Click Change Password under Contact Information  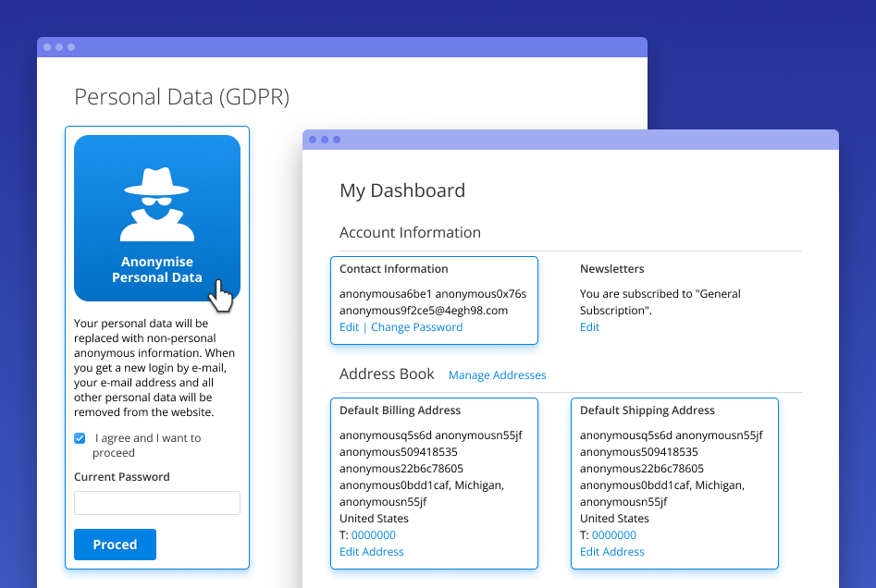tap(416, 326)
